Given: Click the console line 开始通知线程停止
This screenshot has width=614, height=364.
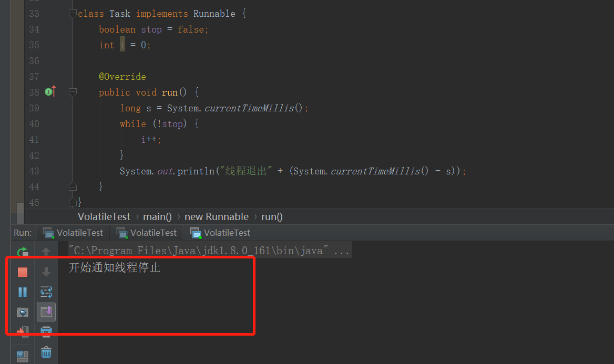Looking at the screenshot, I should point(115,268).
